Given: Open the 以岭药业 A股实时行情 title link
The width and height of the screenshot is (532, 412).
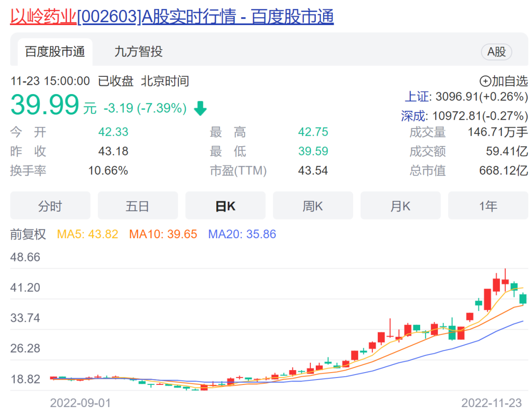Looking at the screenshot, I should point(172,17).
